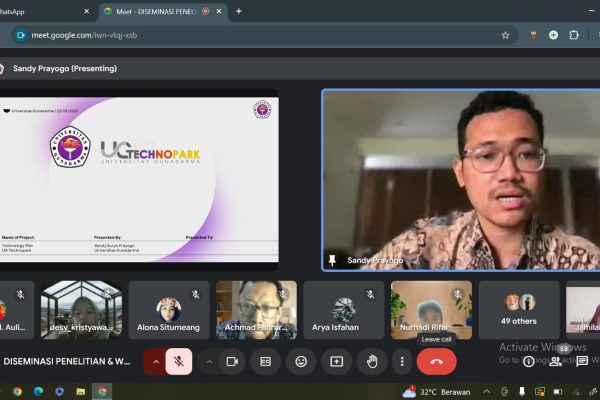Image resolution: width=600 pixels, height=400 pixels.
Task: Select Sandy Prayogo's pinned video tile
Action: click(461, 180)
